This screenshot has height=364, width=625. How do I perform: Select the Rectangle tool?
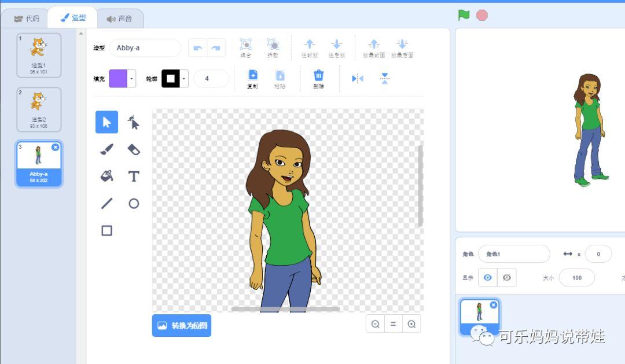(x=106, y=230)
